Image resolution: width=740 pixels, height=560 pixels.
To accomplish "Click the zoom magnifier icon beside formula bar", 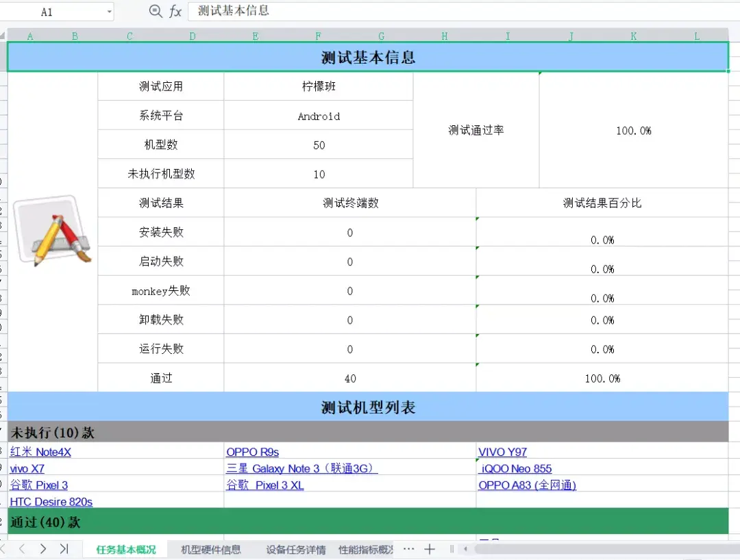I will 156,11.
